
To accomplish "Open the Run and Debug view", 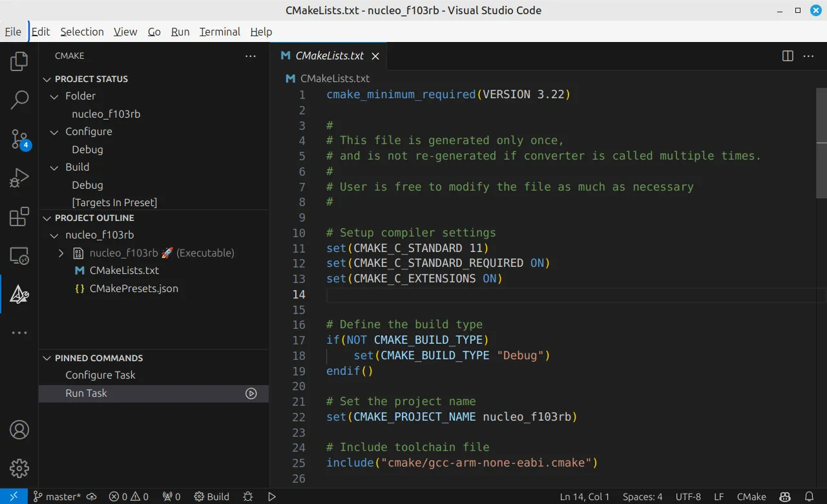I will pos(19,178).
